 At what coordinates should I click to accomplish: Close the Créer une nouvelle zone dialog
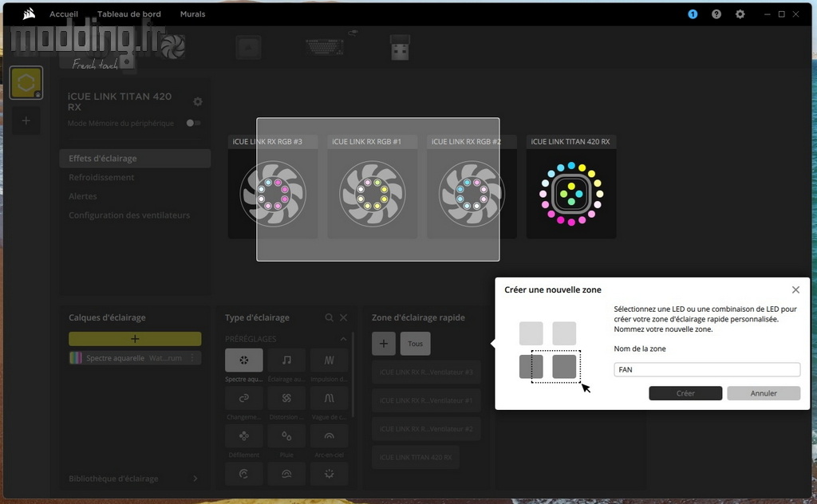(x=795, y=290)
